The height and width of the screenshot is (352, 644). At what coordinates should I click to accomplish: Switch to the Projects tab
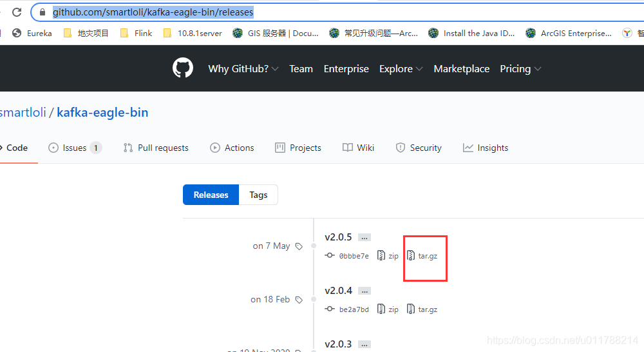pos(298,148)
